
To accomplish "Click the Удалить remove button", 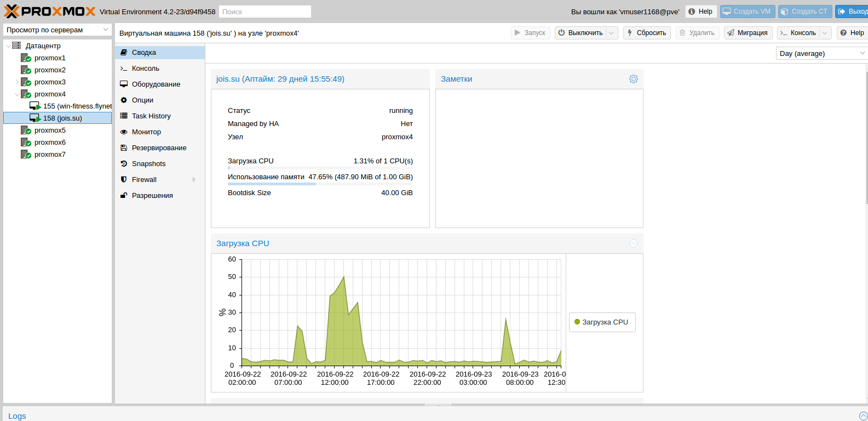I will (x=697, y=33).
